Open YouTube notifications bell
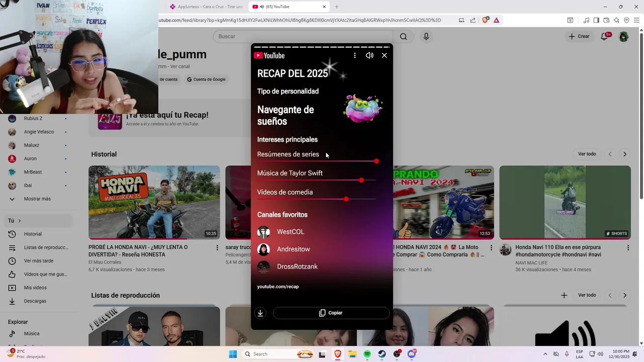 (x=605, y=36)
